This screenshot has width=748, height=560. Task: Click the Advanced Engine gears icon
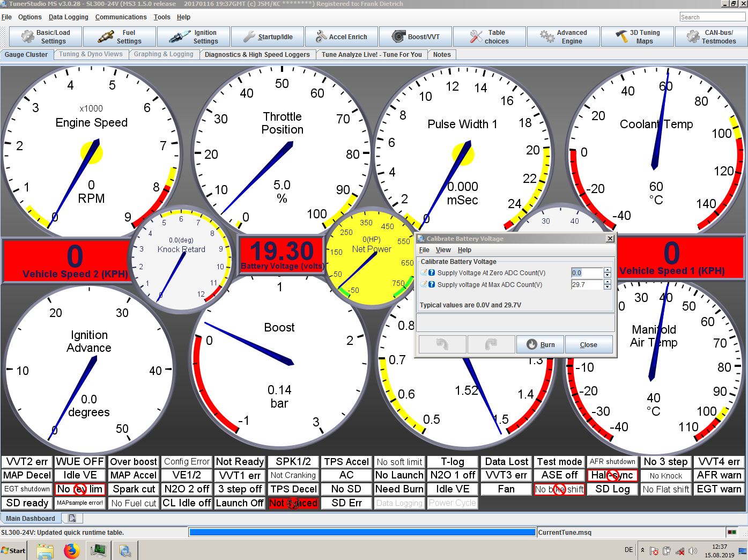click(547, 36)
